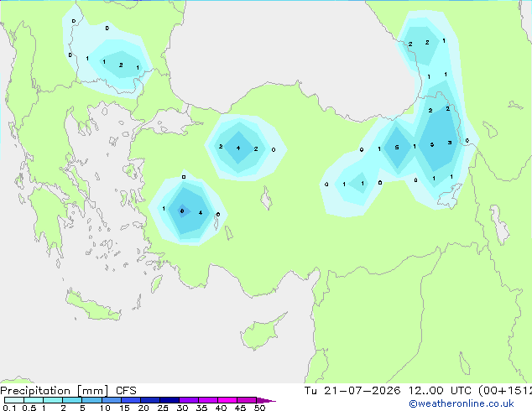Click the 'Tu 21-07-2026' date text
Screen dimensions: 532x411
click(352, 391)
